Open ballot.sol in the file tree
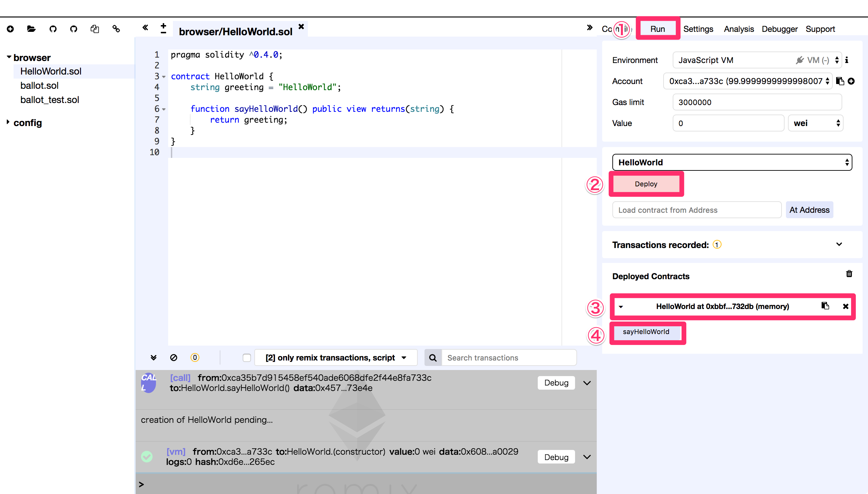Viewport: 868px width, 494px height. tap(39, 85)
